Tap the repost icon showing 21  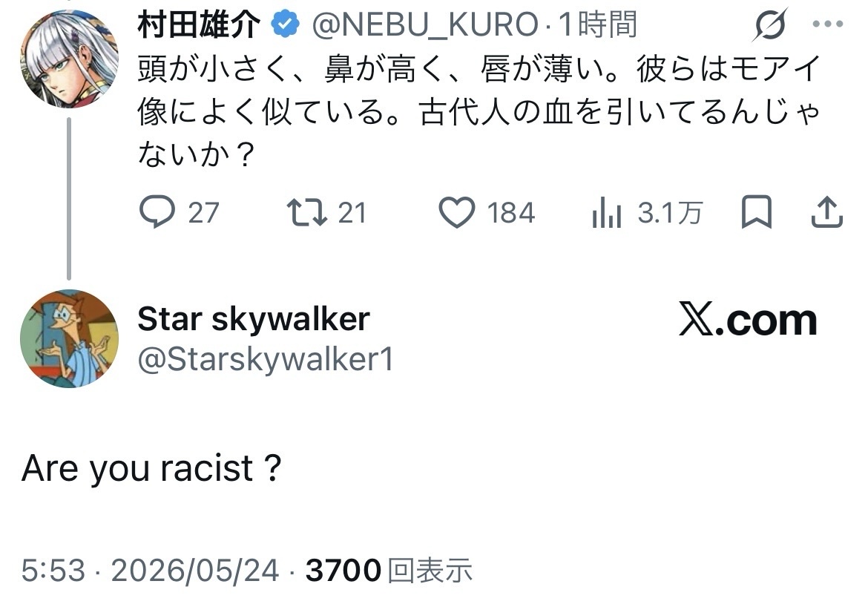[306, 213]
